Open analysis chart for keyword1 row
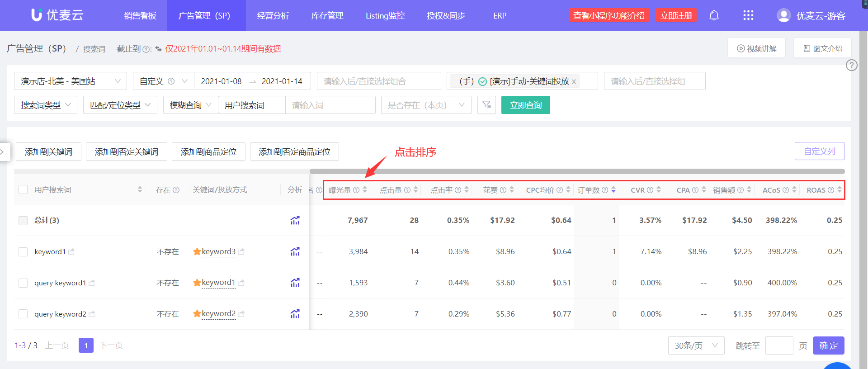868x369 pixels. point(295,251)
